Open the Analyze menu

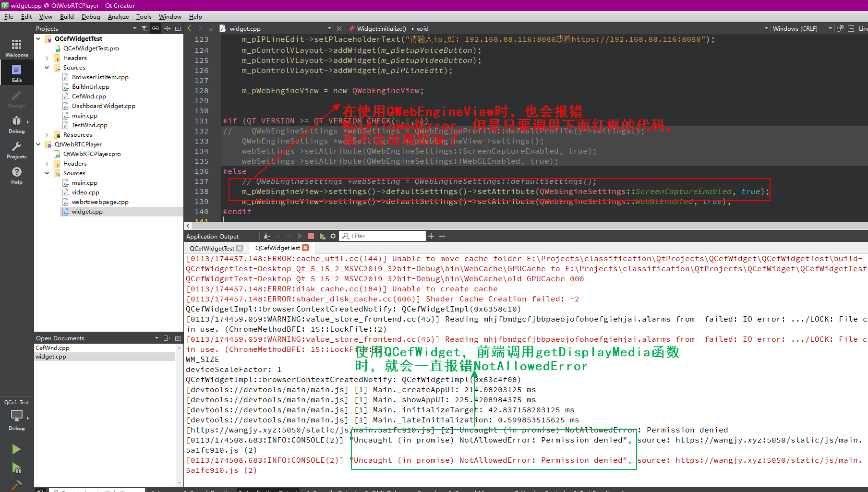pos(118,16)
